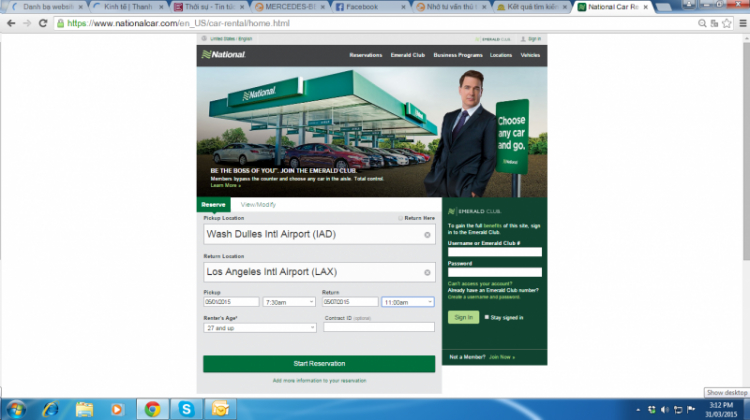
Task: Bookmark the page with the star icon
Action: (727, 23)
